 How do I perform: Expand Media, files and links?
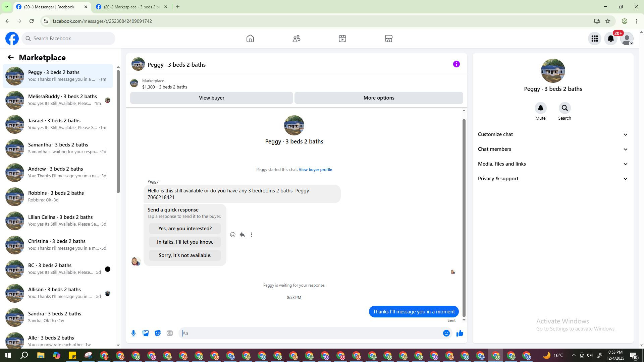click(552, 164)
